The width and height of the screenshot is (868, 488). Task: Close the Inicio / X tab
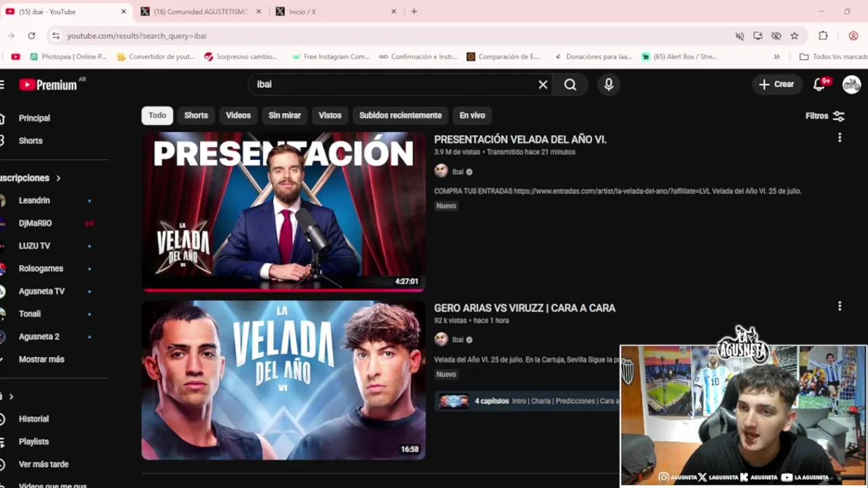click(393, 12)
